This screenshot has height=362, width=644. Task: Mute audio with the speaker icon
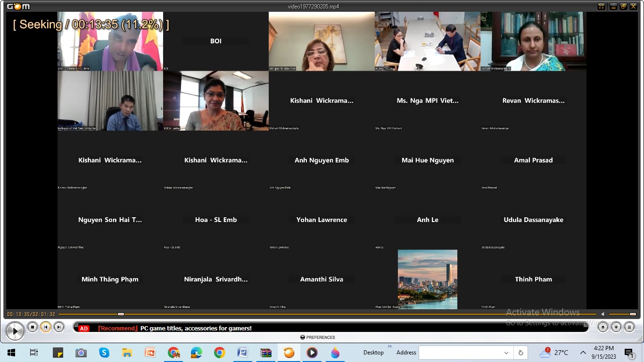pos(603,314)
